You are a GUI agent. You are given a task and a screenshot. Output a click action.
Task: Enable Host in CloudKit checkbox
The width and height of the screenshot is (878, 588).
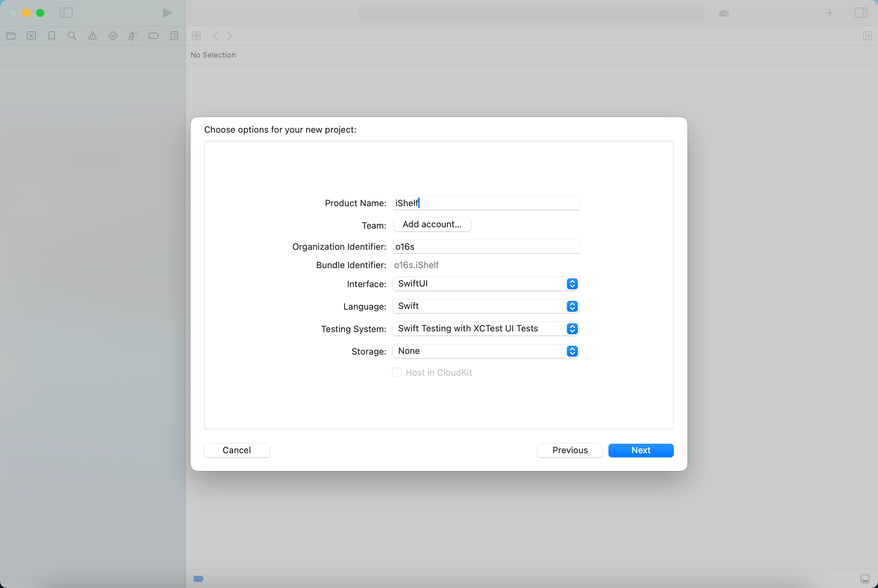(x=396, y=372)
